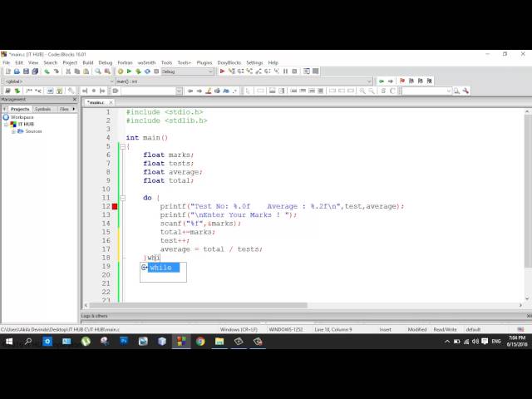Switch to the Symbols tab
532x399 pixels.
tap(42, 109)
